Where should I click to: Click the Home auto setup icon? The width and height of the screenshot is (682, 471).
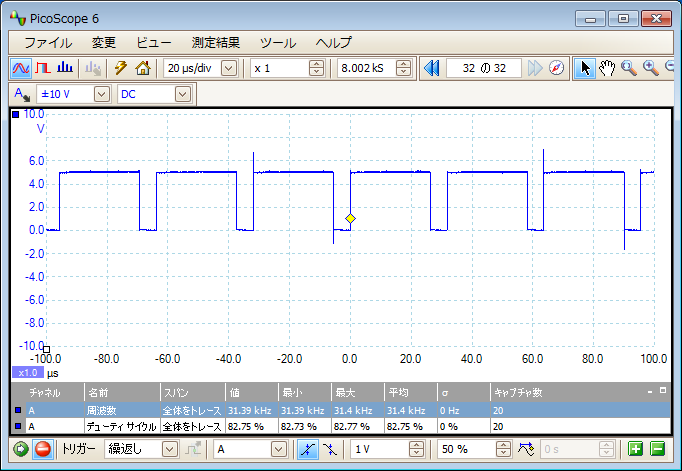[143, 68]
